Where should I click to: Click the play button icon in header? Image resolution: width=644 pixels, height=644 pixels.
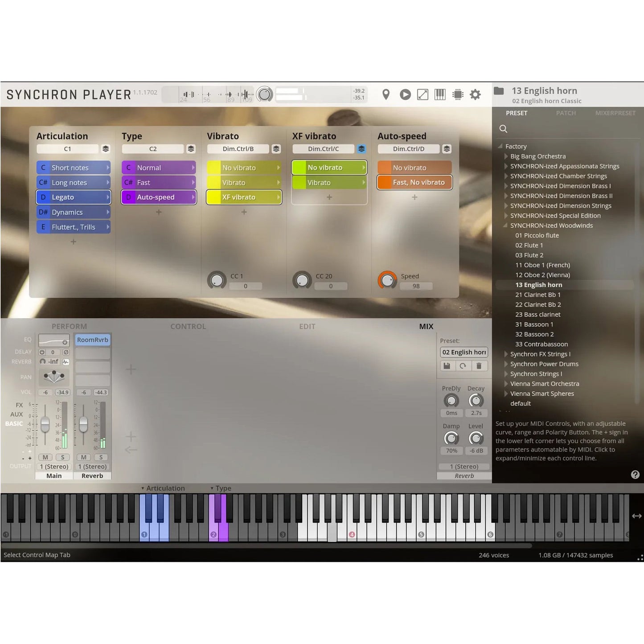[x=405, y=94]
